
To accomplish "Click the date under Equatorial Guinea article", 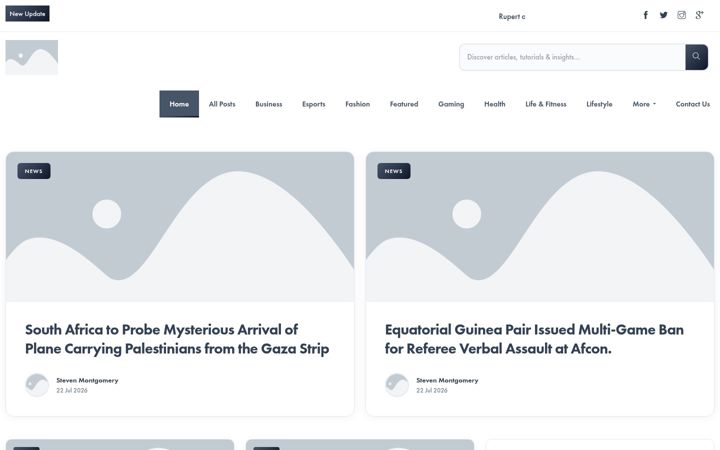I will [432, 390].
